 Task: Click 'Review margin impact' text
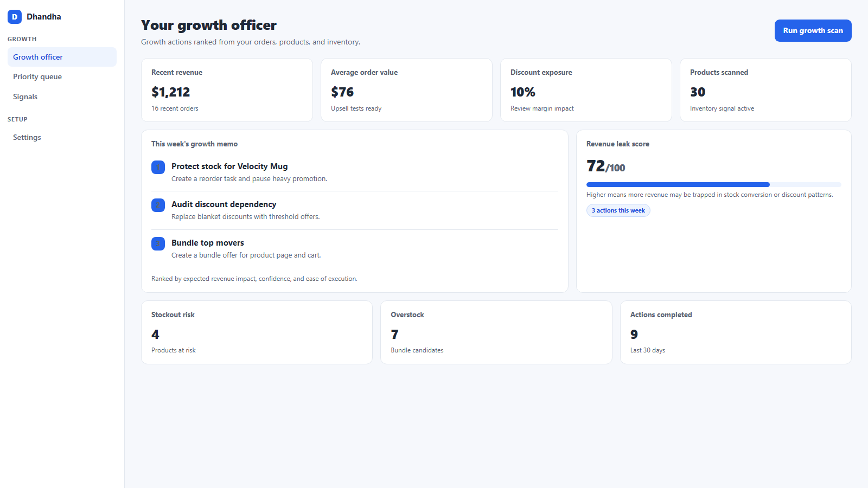(x=542, y=108)
